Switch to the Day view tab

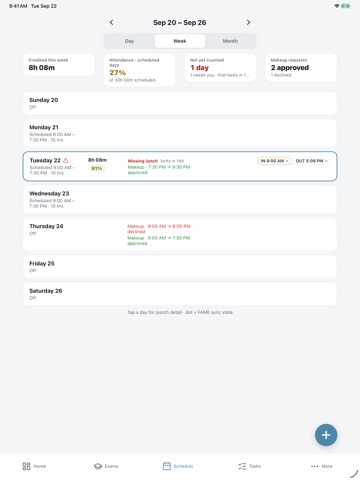pyautogui.click(x=129, y=41)
